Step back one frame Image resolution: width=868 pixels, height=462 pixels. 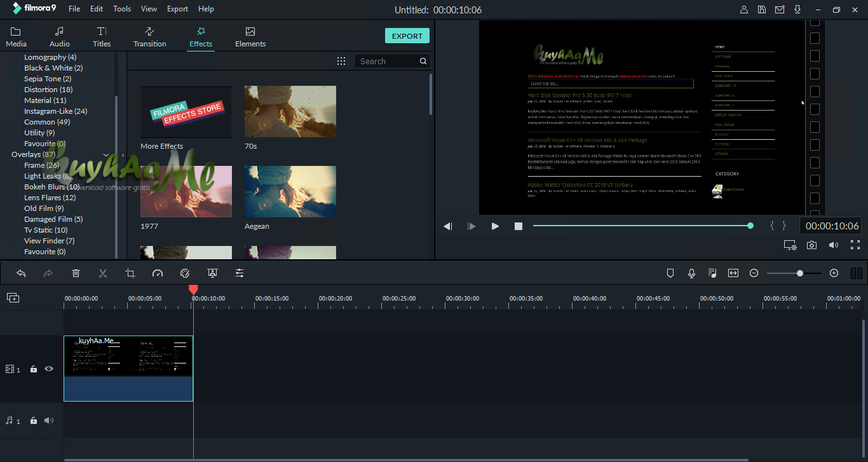(x=448, y=226)
